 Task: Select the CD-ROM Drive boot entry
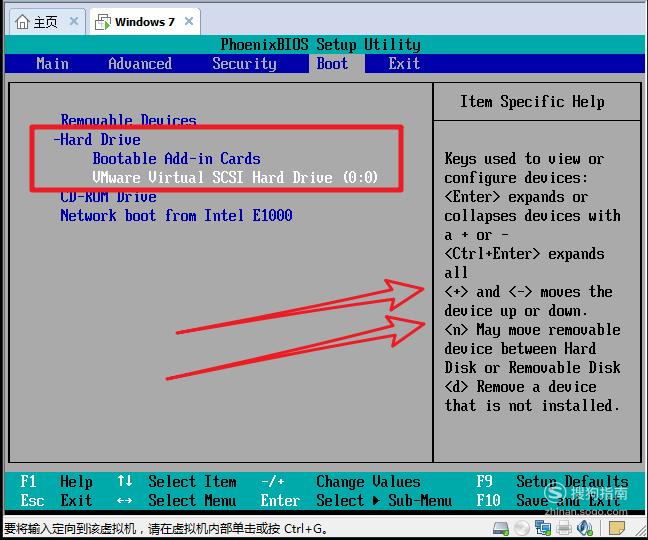click(108, 197)
